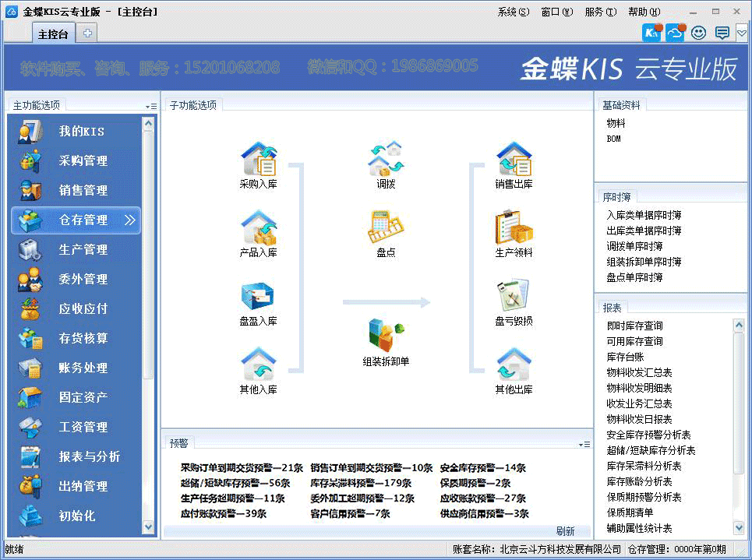
Task: Click the 调拨 transfer icon
Action: tap(386, 159)
